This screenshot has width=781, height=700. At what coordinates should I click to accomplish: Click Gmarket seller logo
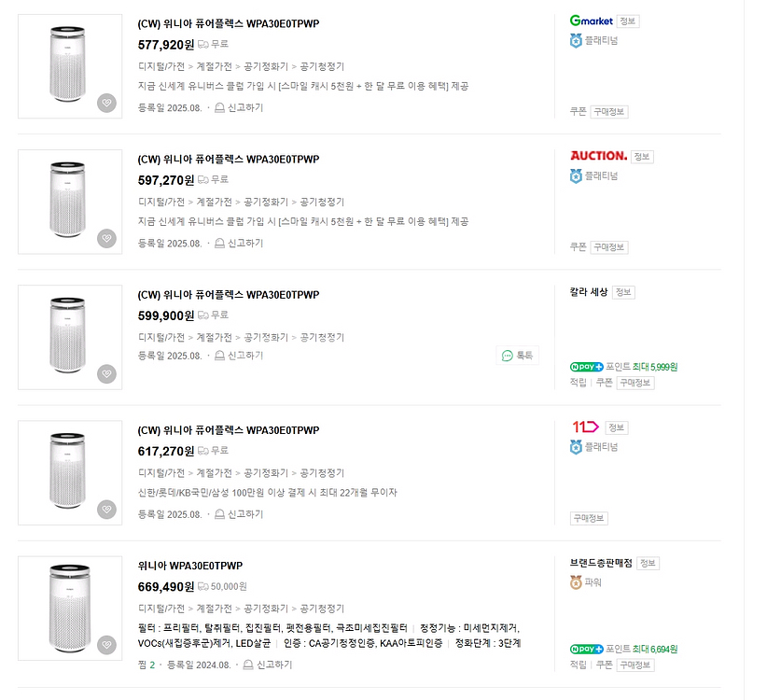tap(591, 21)
